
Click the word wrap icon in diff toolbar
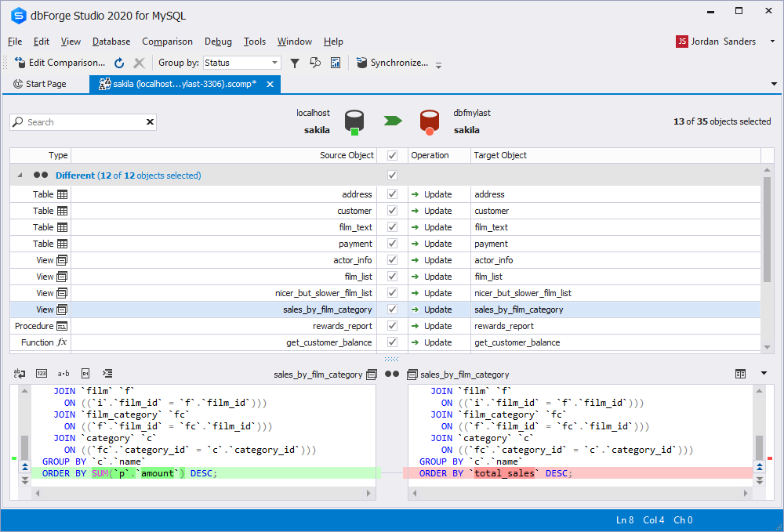tap(20, 373)
